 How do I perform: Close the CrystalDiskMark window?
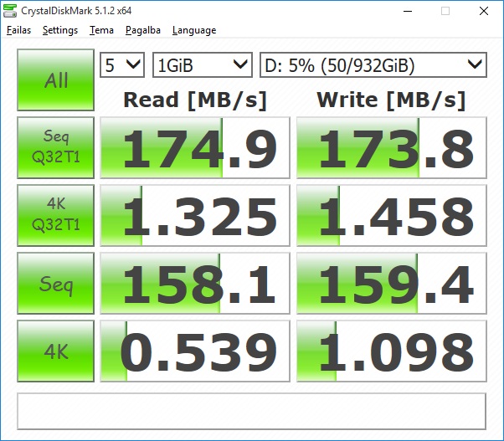484,11
